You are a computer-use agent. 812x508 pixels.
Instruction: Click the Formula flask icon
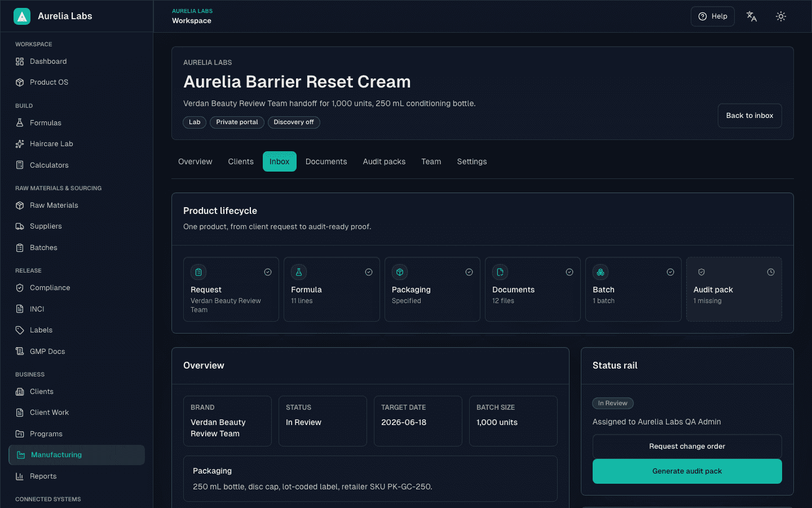coord(299,272)
